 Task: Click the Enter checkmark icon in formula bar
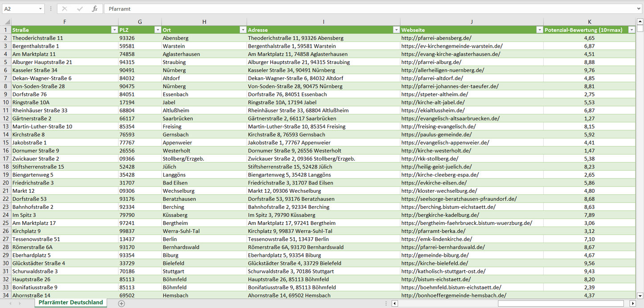(x=80, y=9)
